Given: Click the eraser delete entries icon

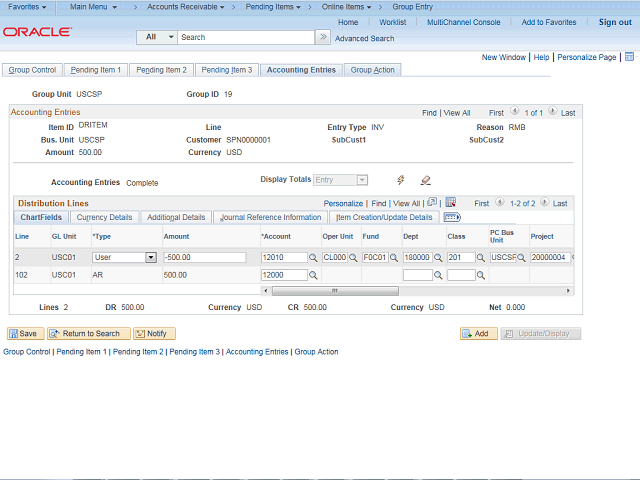Looking at the screenshot, I should pyautogui.click(x=425, y=180).
